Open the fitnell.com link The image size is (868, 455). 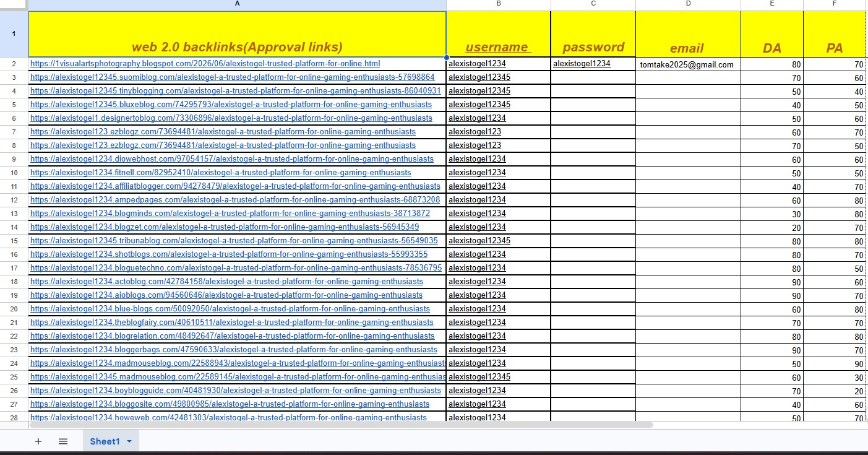click(221, 173)
